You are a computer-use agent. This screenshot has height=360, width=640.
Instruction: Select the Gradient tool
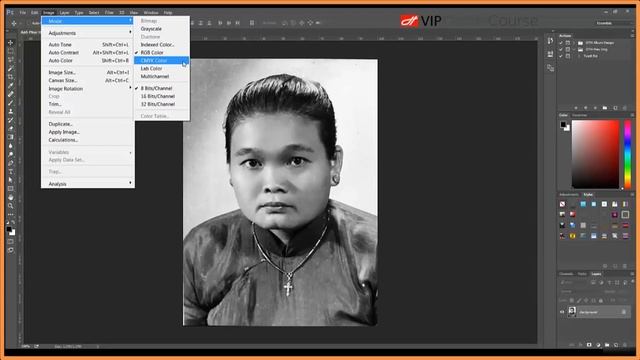point(11,137)
